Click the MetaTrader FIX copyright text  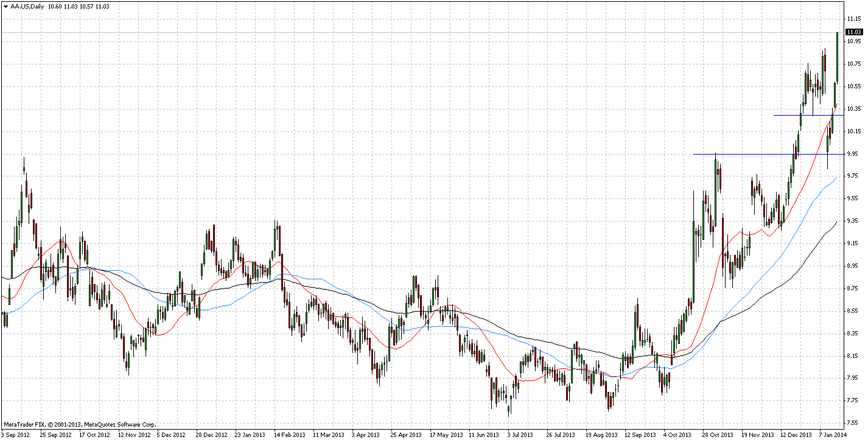click(x=80, y=425)
